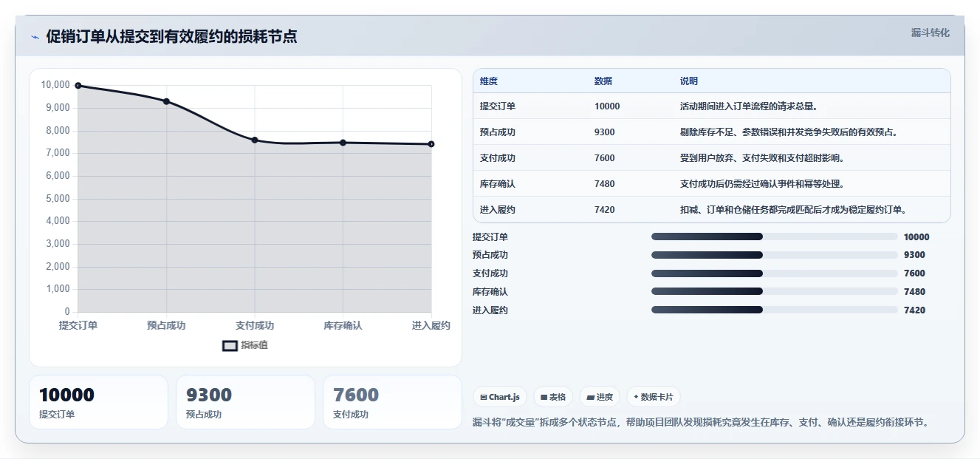Click the 7600 支付成功 stat card
This screenshot has height=459, width=980.
tap(392, 402)
